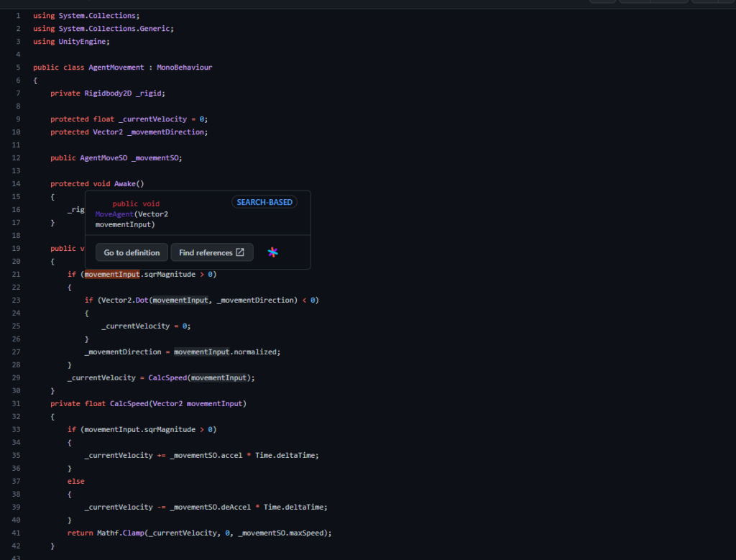
Task: Click _movementSO.accel on line 35
Action: click(206, 455)
